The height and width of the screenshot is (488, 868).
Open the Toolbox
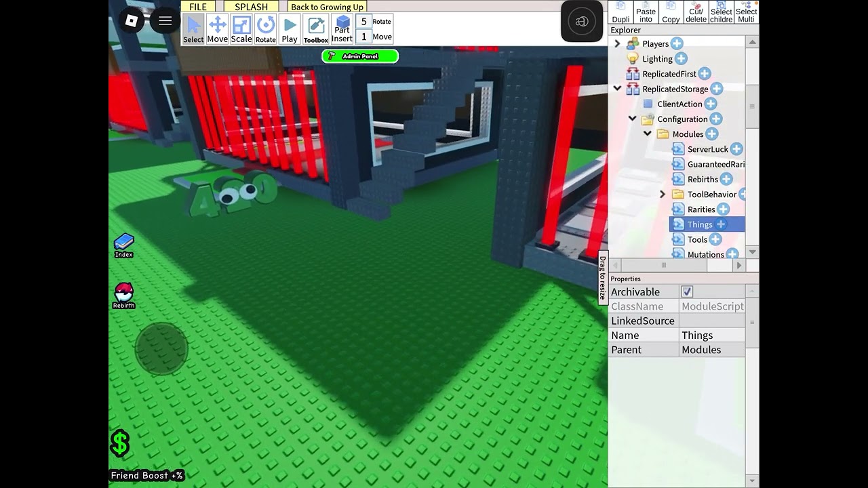coord(316,29)
